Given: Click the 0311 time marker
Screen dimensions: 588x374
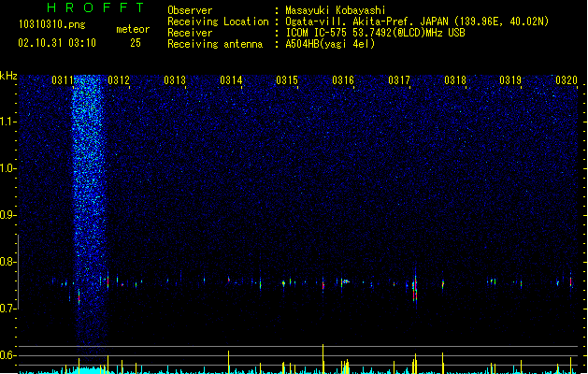Looking at the screenshot, I should [x=63, y=80].
